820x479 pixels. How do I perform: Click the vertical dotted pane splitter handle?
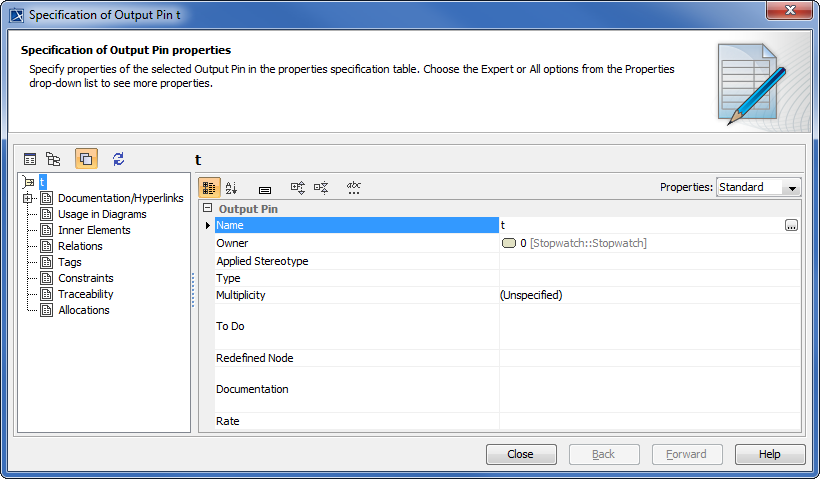click(193, 290)
